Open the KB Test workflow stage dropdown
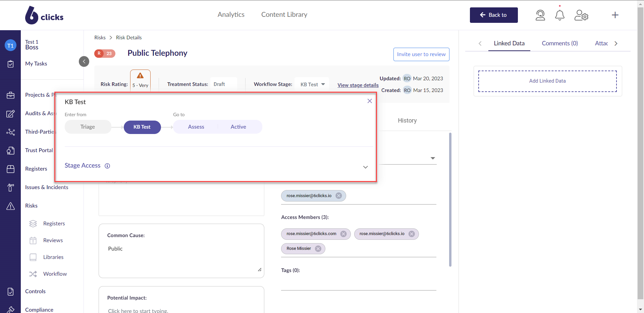Viewport: 644px width, 313px height. (312, 84)
